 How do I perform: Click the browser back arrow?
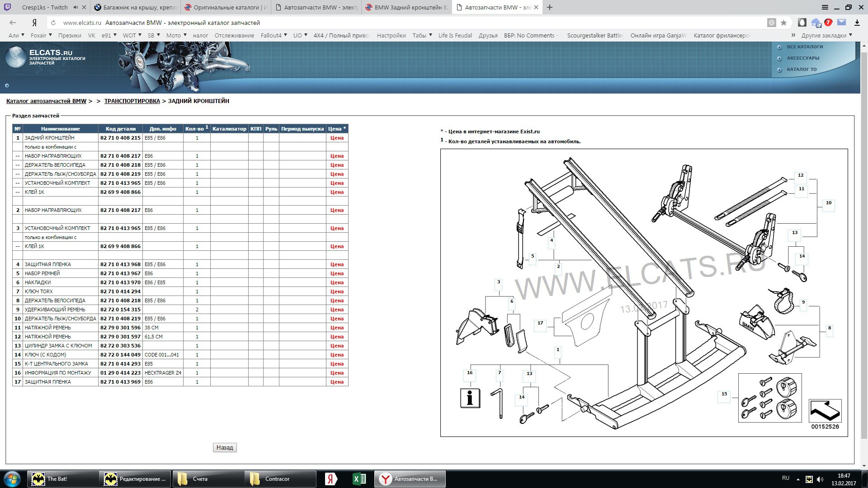click(13, 23)
